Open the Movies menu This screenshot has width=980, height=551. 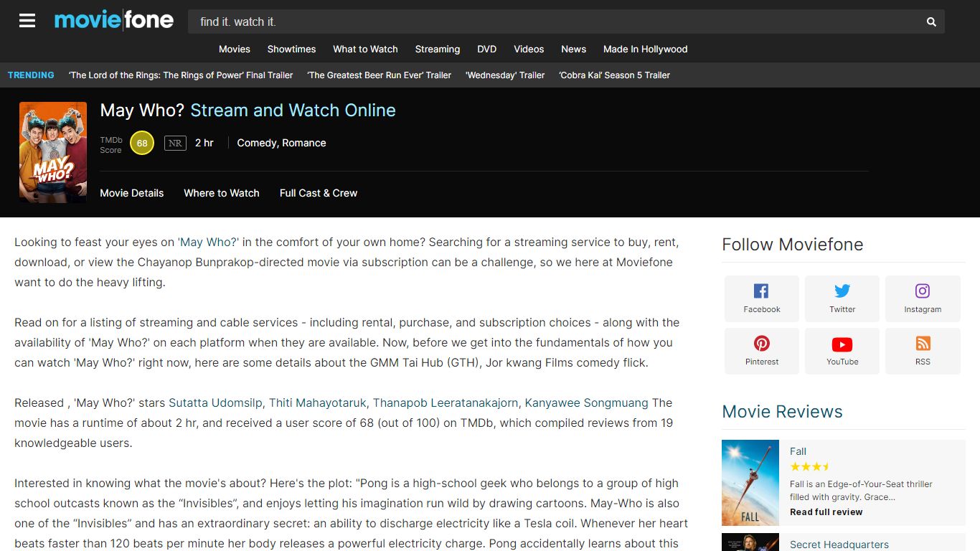[x=235, y=50]
